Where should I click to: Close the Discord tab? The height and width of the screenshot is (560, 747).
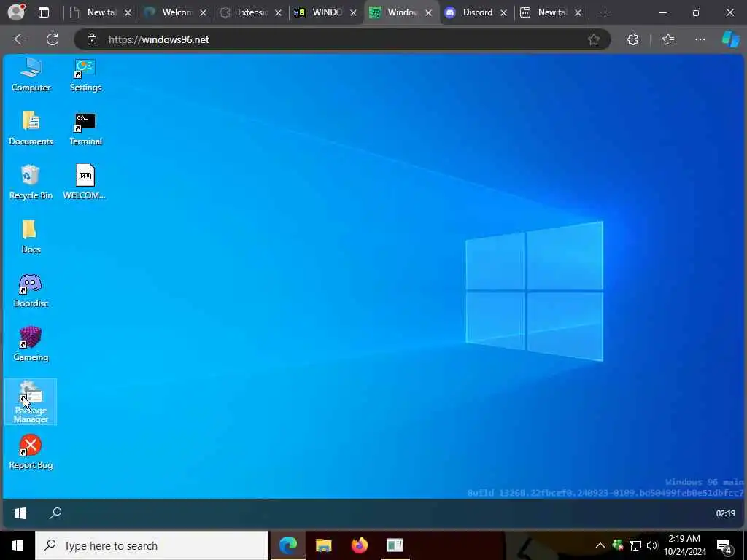click(x=503, y=13)
